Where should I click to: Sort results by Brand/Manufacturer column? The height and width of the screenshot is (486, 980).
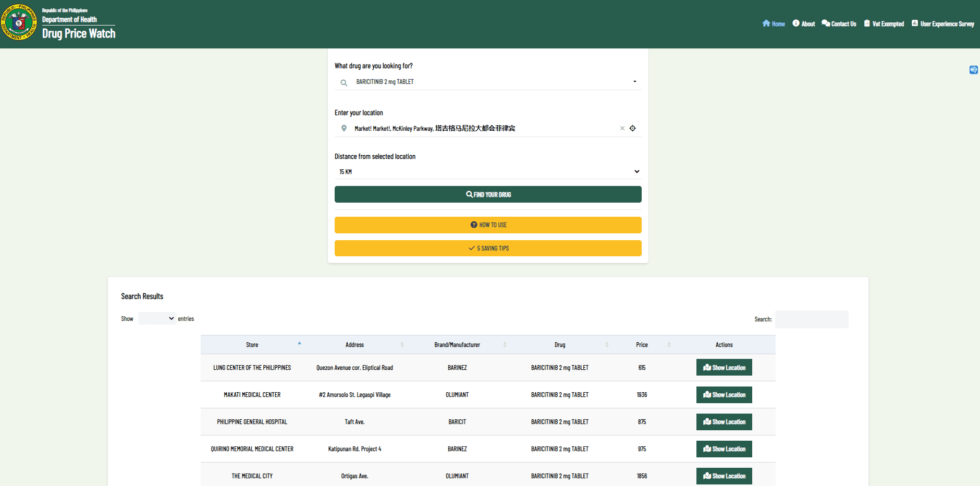457,345
